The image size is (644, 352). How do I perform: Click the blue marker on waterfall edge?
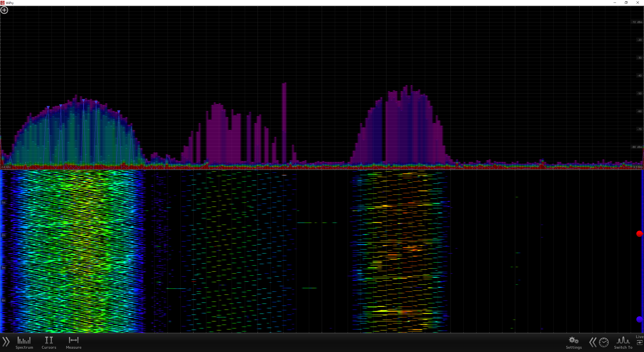[x=639, y=319]
